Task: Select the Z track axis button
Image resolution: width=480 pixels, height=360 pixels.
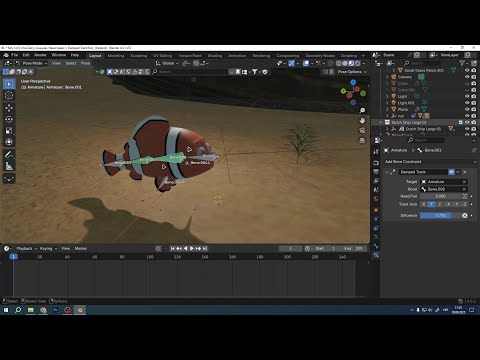Action: (x=439, y=204)
